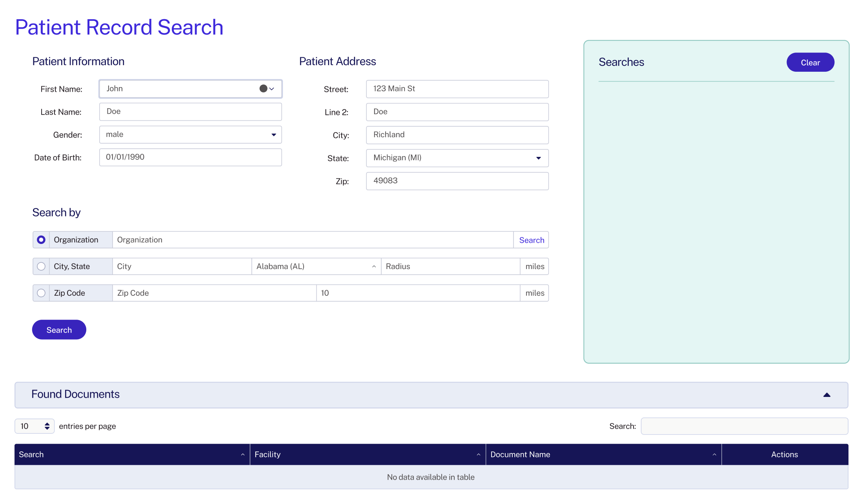Collapse the Found Documents panel using the arrow
Viewport: 863px width, 504px height.
point(827,395)
